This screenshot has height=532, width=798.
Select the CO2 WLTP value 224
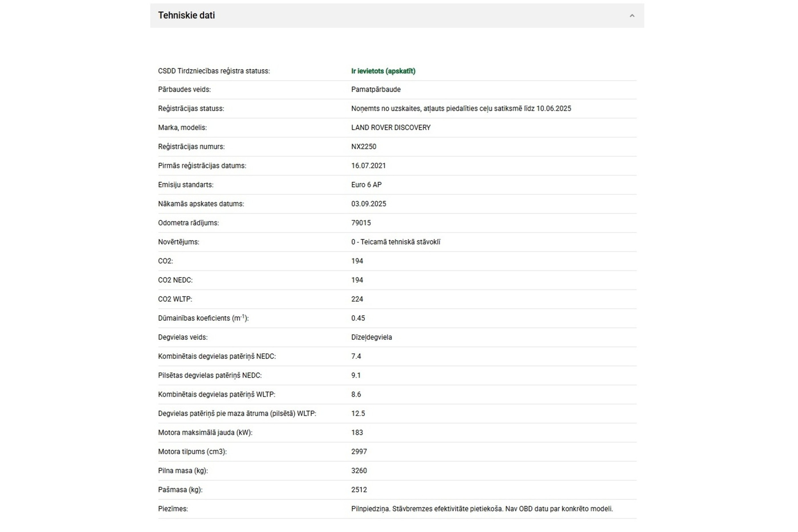click(357, 299)
